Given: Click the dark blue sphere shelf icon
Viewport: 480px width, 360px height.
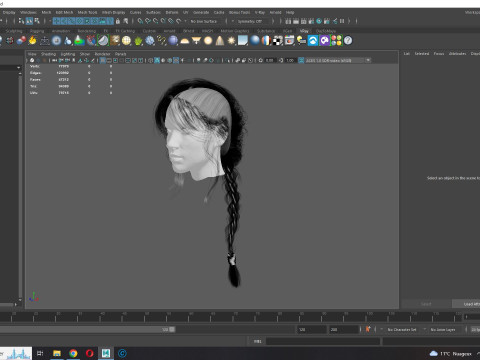Looking at the screenshot, I should (173, 41).
